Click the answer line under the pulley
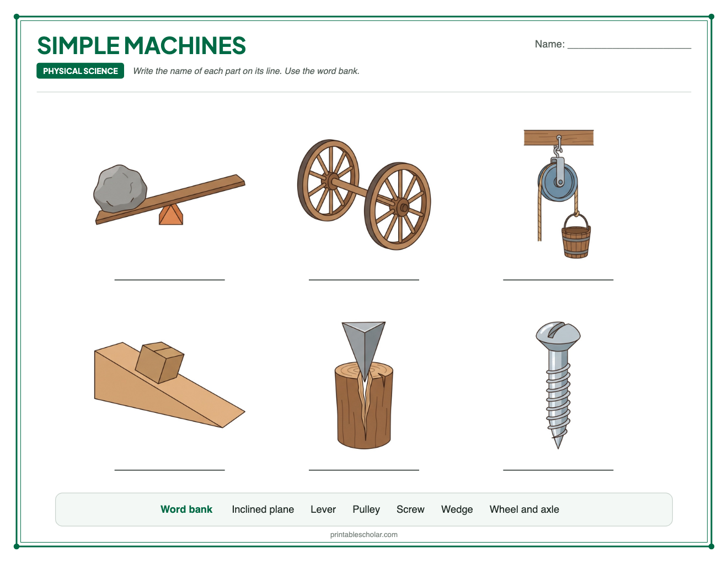This screenshot has width=728, height=563. (x=558, y=280)
